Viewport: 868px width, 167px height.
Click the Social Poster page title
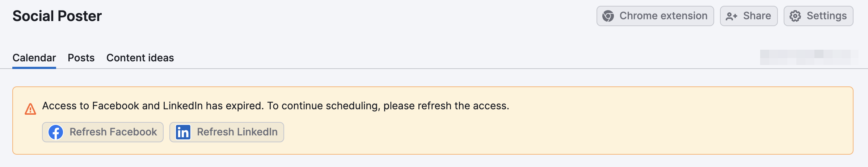coord(57,16)
